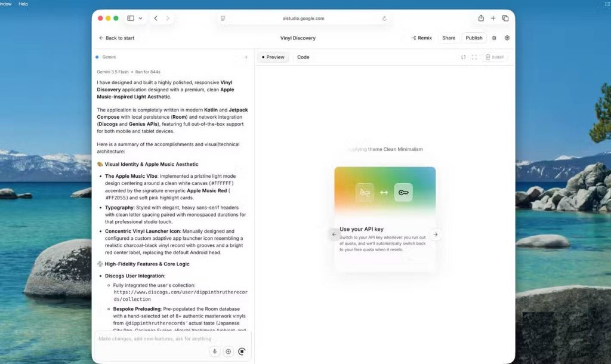
Task: Click the Share button in header
Action: click(449, 38)
